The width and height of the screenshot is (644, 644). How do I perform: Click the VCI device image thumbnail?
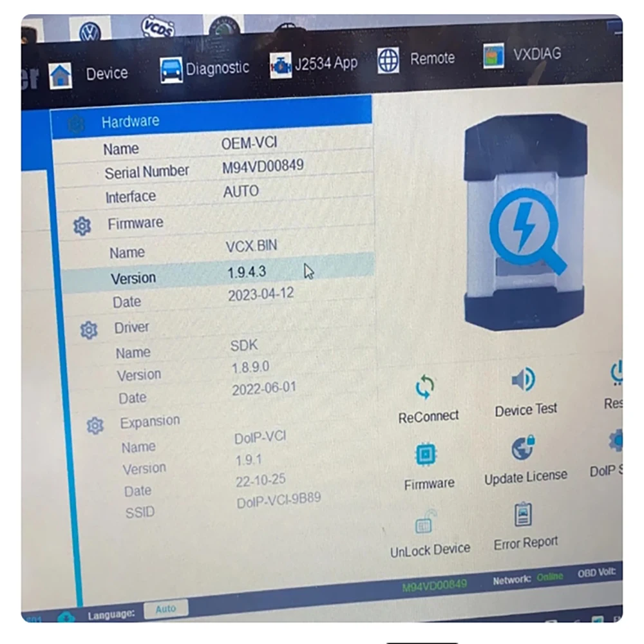pos(524,223)
